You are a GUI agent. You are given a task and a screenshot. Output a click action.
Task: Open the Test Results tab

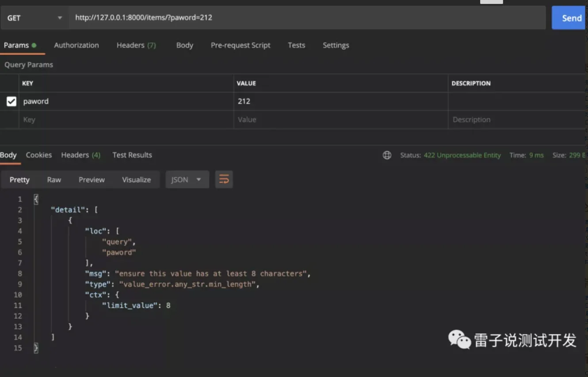point(132,155)
